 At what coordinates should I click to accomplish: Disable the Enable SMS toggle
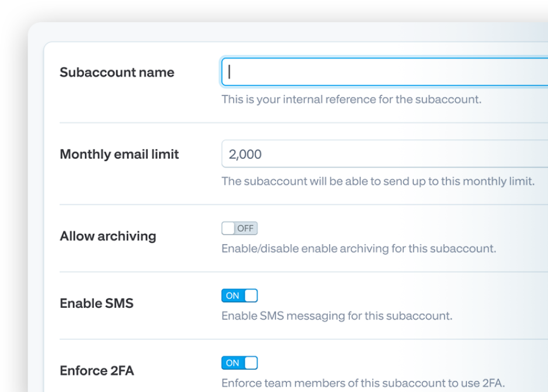[240, 296]
